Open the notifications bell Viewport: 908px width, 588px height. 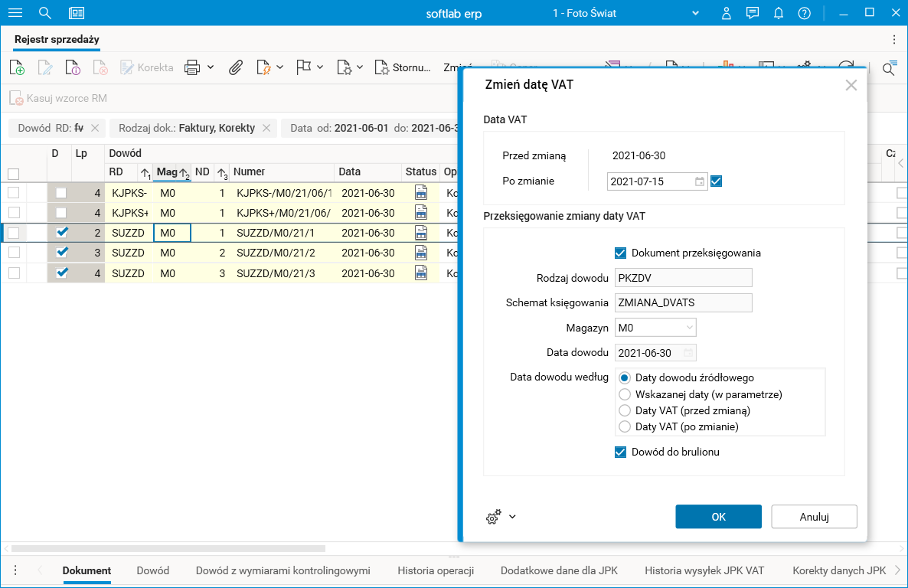point(779,13)
